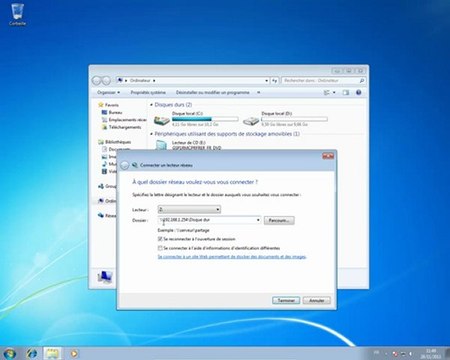This screenshot has width=450, height=360.
Task: Enable connecting with different identification credentials
Action: click(160, 248)
